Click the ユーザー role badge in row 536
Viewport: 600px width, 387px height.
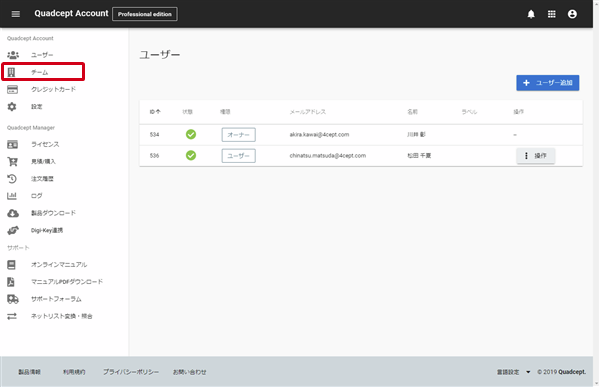coord(238,156)
